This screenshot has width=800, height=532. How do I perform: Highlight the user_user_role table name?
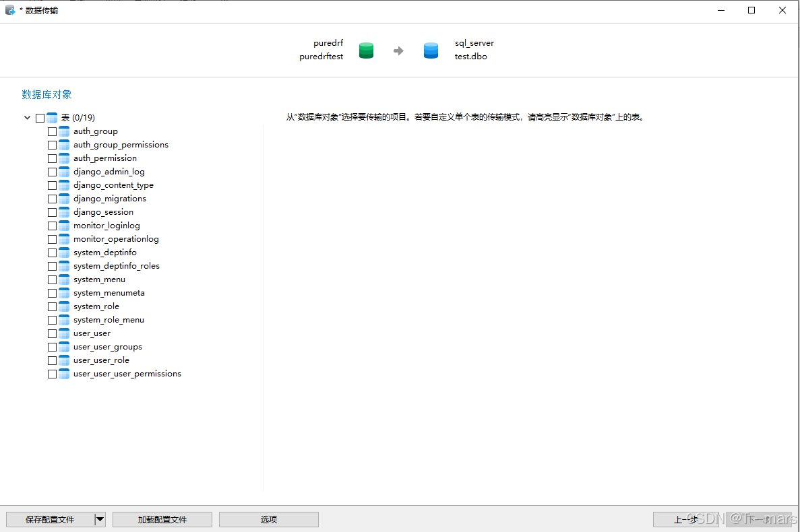[x=102, y=360]
